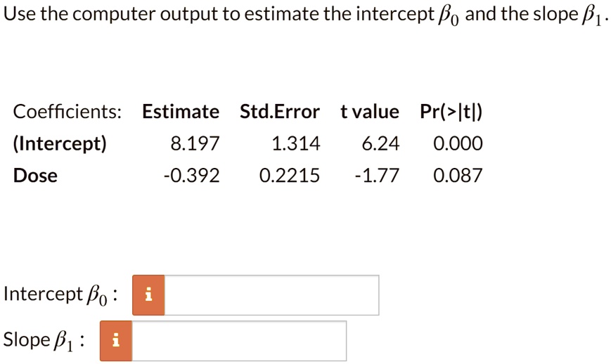Click the Dose standard error 0.2215
611x364 pixels.
(289, 176)
